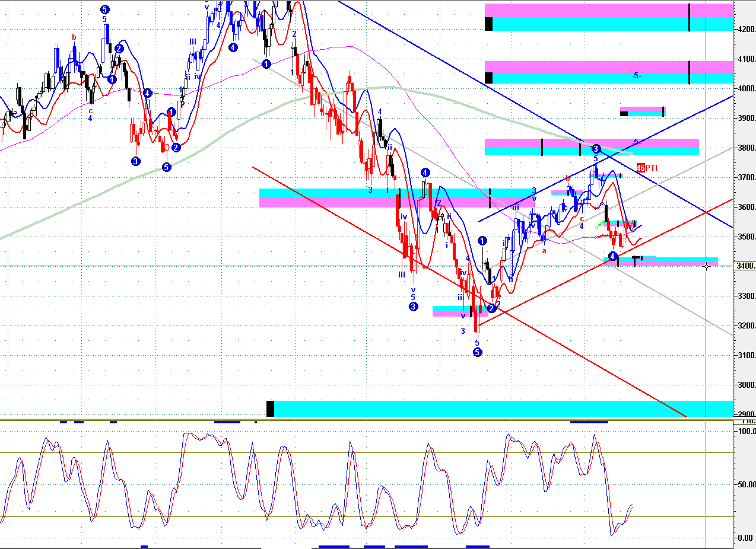The height and width of the screenshot is (549, 756).
Task: Click the -5- label near 4050
Action: 636,76
